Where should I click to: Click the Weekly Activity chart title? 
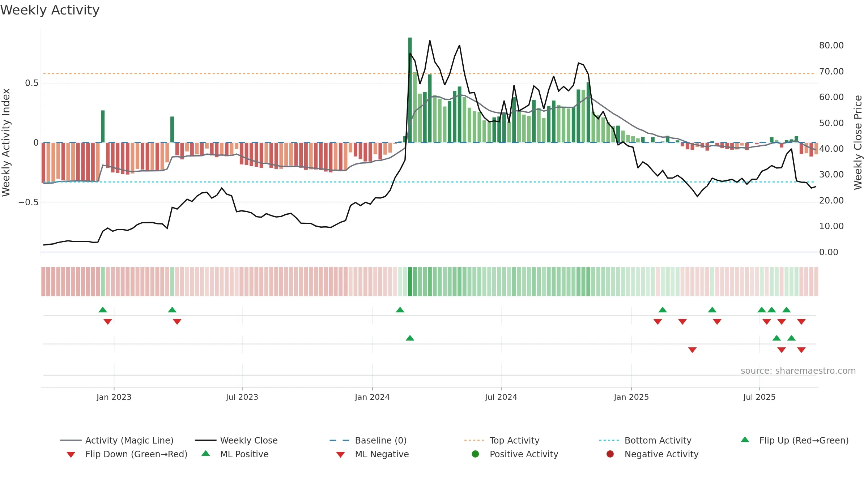50,10
